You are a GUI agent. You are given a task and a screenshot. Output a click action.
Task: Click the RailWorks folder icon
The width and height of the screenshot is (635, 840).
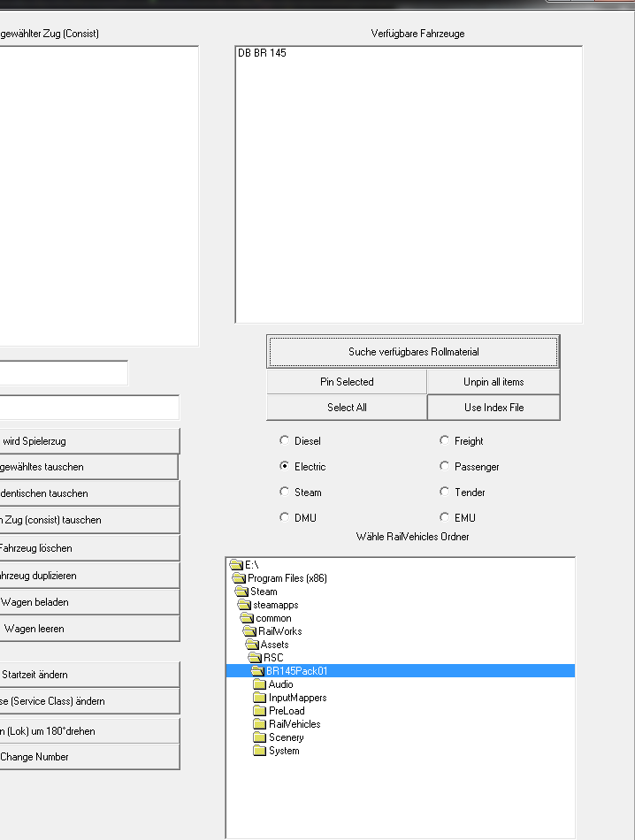pos(249,631)
